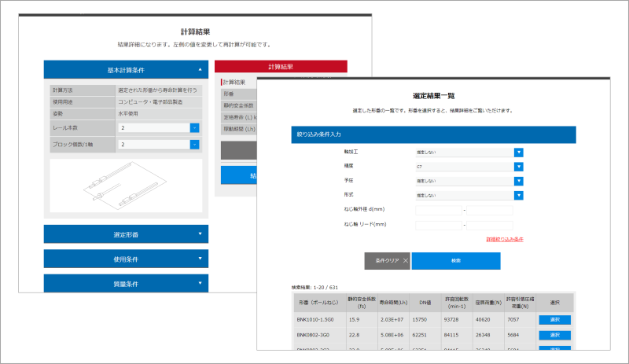This screenshot has width=629, height=364.
Task: Click the ねじ軸外径 maximum input field
Action: 489,210
